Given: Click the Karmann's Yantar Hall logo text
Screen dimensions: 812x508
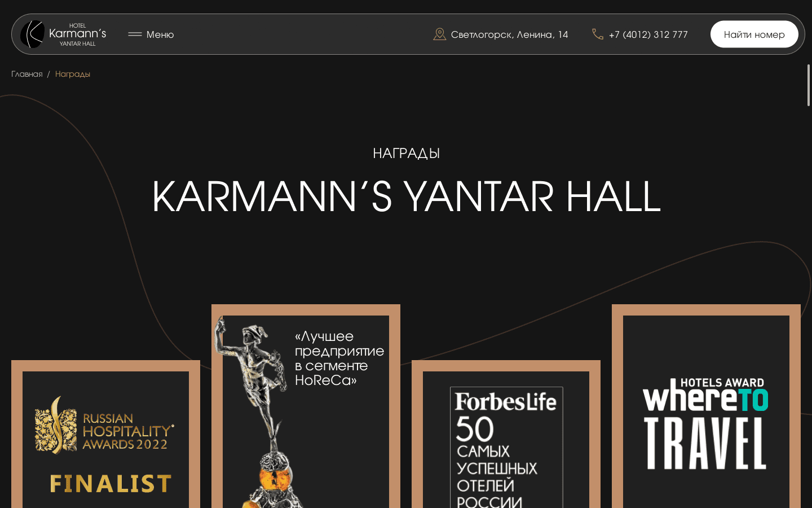Looking at the screenshot, I should (77, 34).
